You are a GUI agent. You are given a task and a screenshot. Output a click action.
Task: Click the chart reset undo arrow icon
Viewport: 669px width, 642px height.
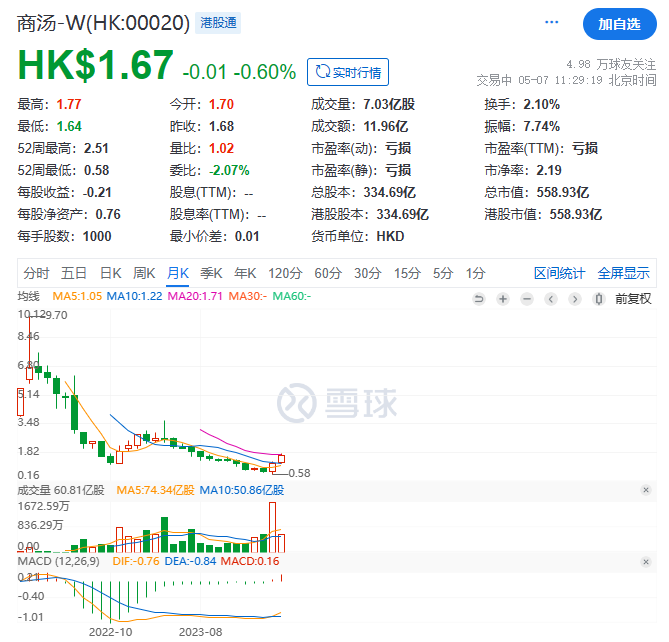[x=479, y=299]
